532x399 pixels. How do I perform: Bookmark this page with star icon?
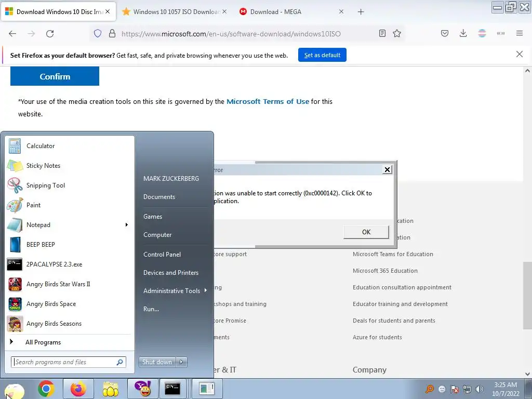pyautogui.click(x=397, y=33)
